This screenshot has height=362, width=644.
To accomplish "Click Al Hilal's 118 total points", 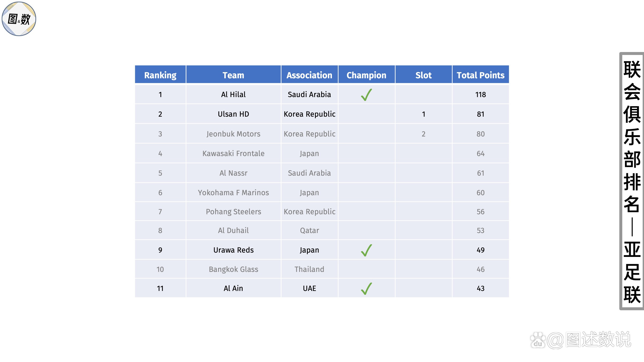I will (x=481, y=94).
